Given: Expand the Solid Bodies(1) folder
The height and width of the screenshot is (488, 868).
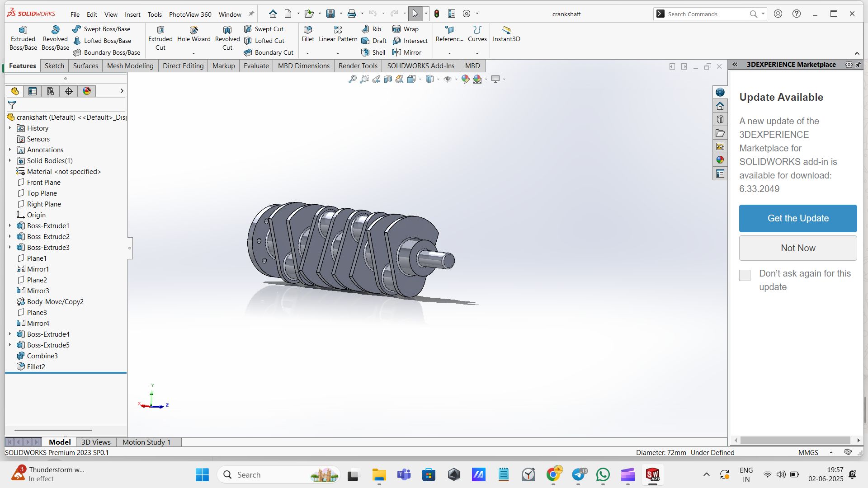Looking at the screenshot, I should pyautogui.click(x=10, y=160).
